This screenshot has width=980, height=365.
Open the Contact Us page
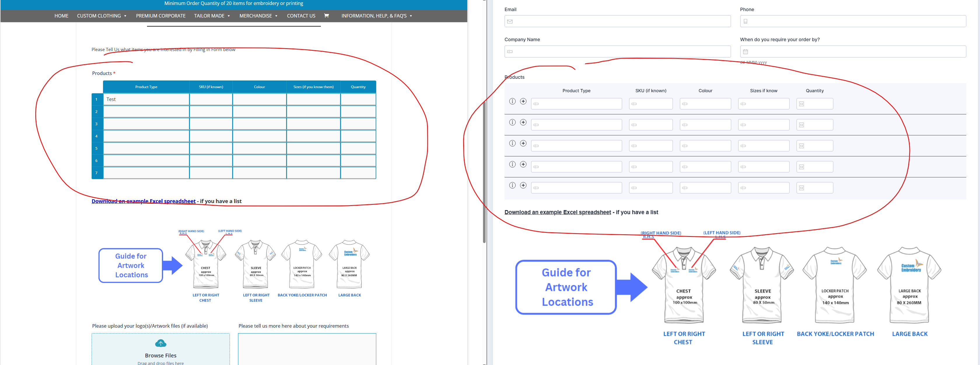(x=301, y=15)
